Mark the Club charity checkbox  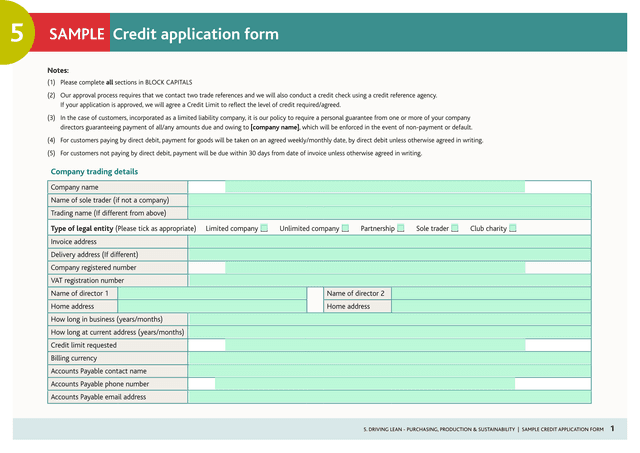(513, 228)
